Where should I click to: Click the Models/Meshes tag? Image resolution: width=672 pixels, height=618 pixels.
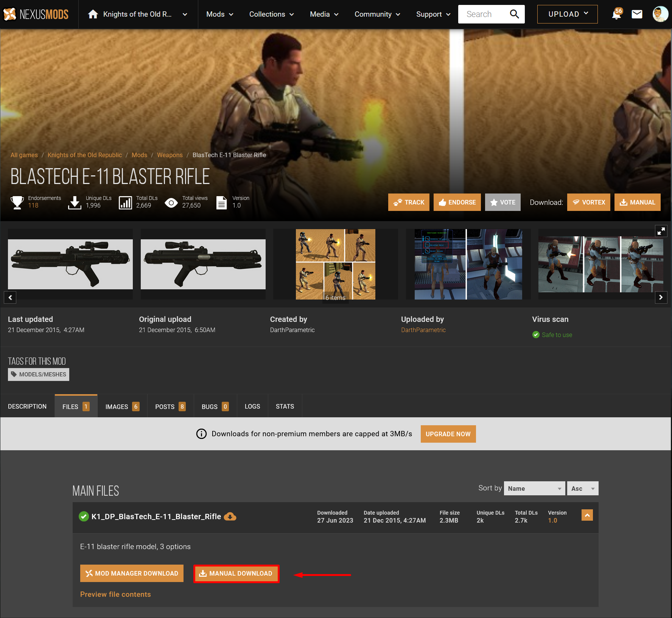[x=39, y=375]
